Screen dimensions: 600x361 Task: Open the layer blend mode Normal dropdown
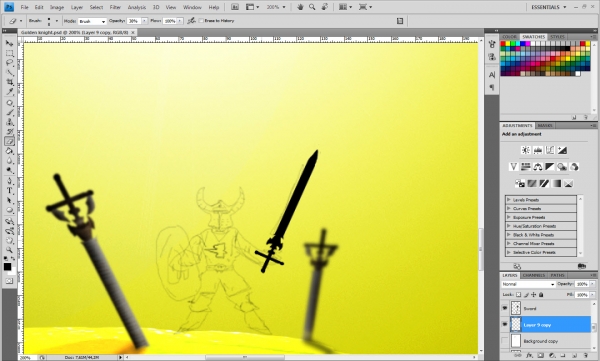click(528, 284)
